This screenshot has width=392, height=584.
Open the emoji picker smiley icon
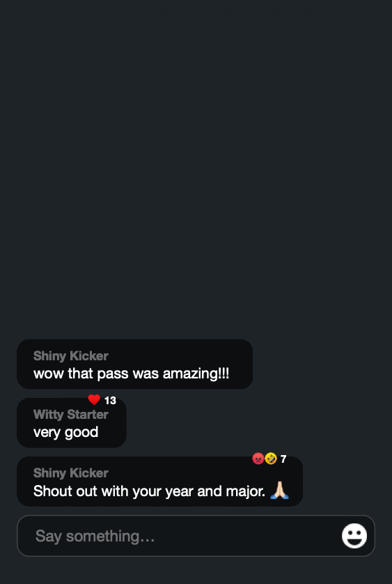pyautogui.click(x=354, y=536)
